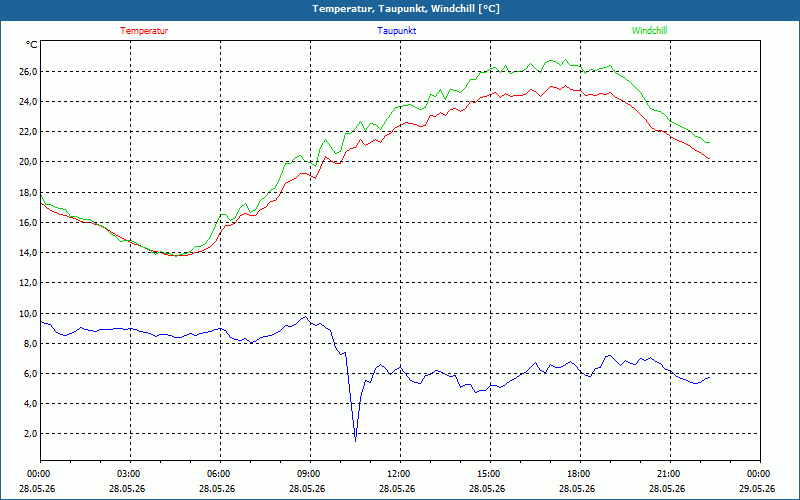The image size is (800, 500).
Task: Click the '12:00' time axis label
Action: point(397,474)
